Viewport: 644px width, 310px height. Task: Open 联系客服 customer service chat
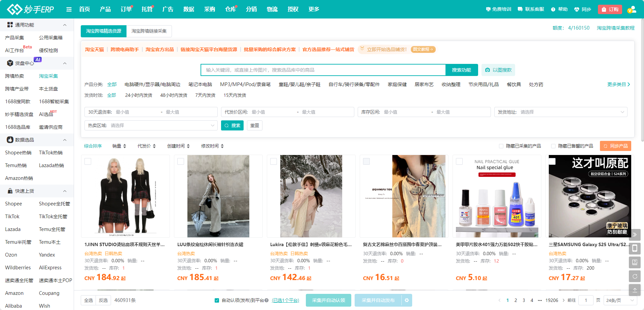(520, 9)
